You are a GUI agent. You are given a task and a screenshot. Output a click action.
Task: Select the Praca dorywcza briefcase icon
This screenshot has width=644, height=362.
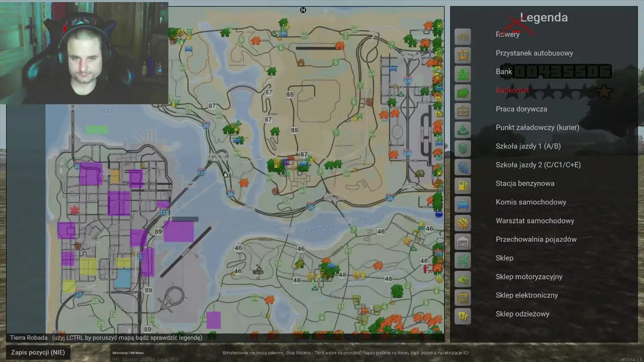tap(463, 111)
